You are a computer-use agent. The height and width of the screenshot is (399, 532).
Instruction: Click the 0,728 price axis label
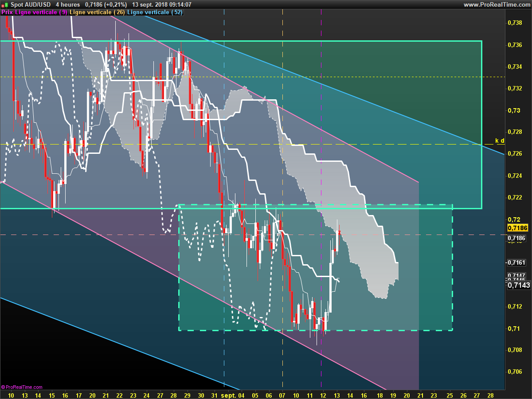[x=514, y=132]
